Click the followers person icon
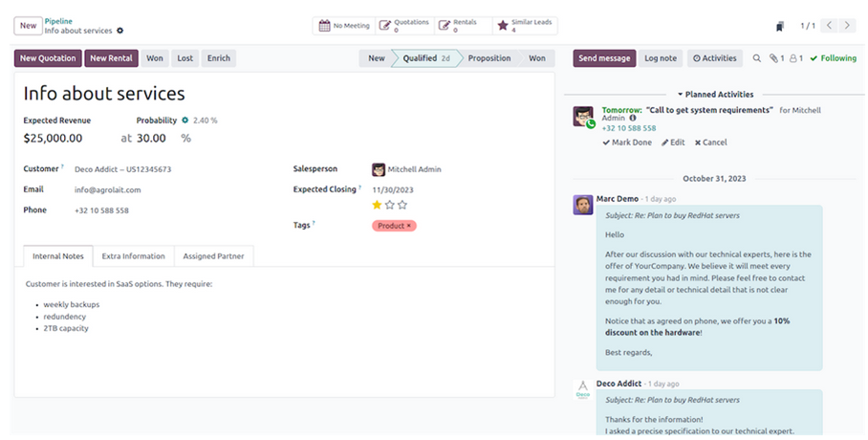Viewport: 868px width, 440px height. tap(795, 58)
